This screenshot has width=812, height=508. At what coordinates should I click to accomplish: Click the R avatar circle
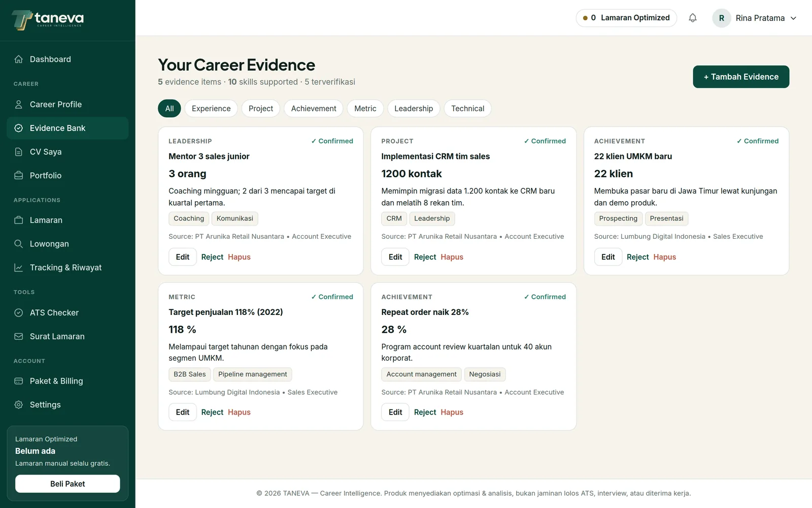[x=722, y=18]
